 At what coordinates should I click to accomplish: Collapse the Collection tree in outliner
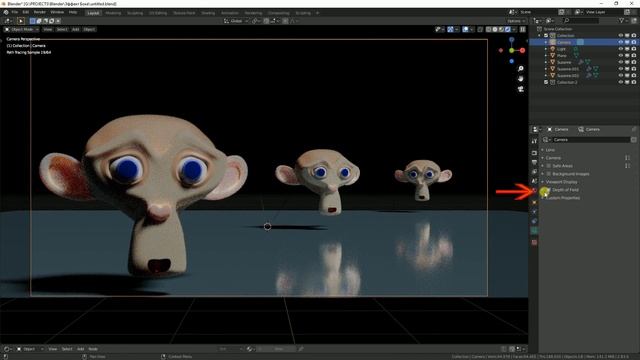[x=540, y=36]
